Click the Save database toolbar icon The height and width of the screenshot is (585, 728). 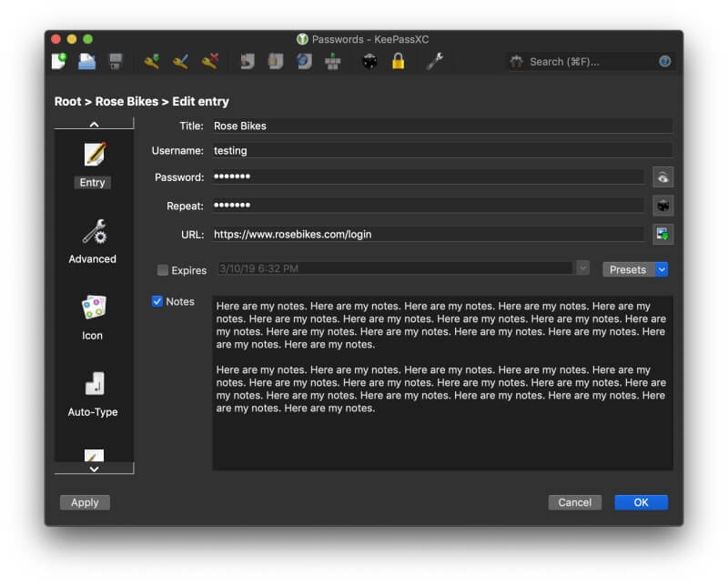click(x=116, y=61)
